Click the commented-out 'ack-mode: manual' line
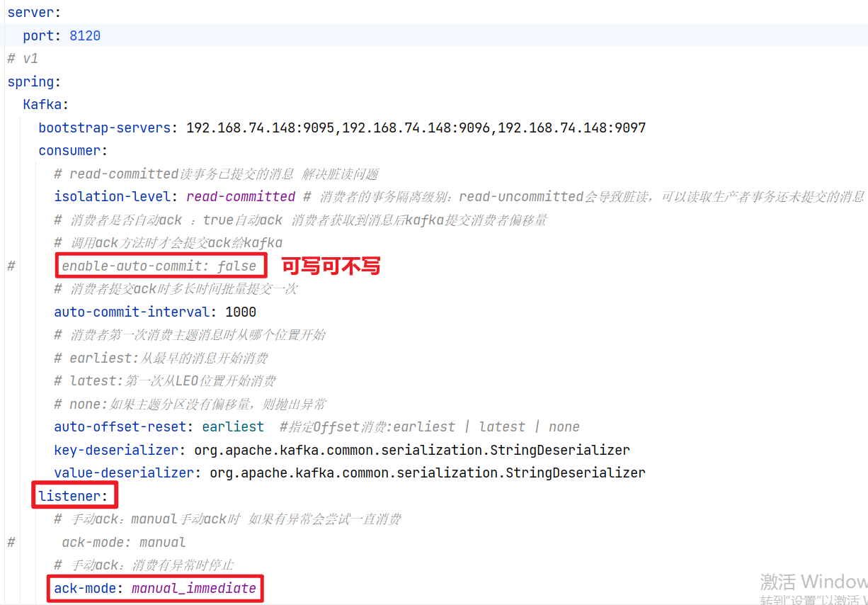868x605 pixels. tap(124, 542)
